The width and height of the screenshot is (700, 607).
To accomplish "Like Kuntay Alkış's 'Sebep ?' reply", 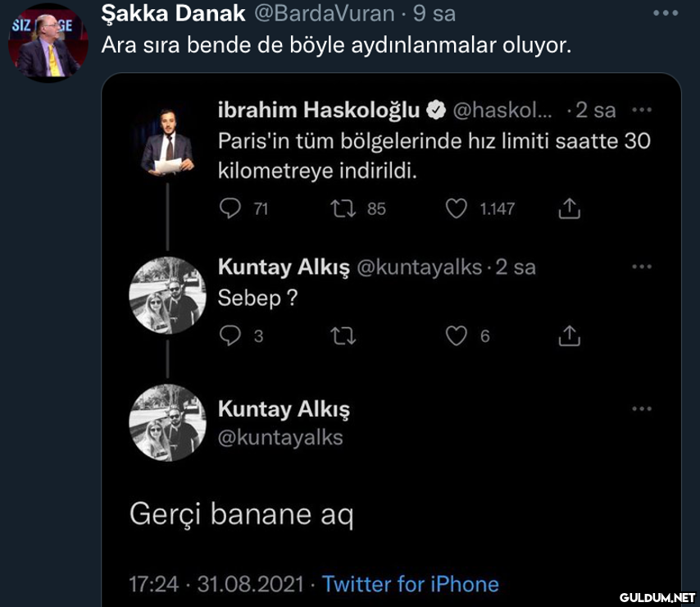I will [456, 335].
